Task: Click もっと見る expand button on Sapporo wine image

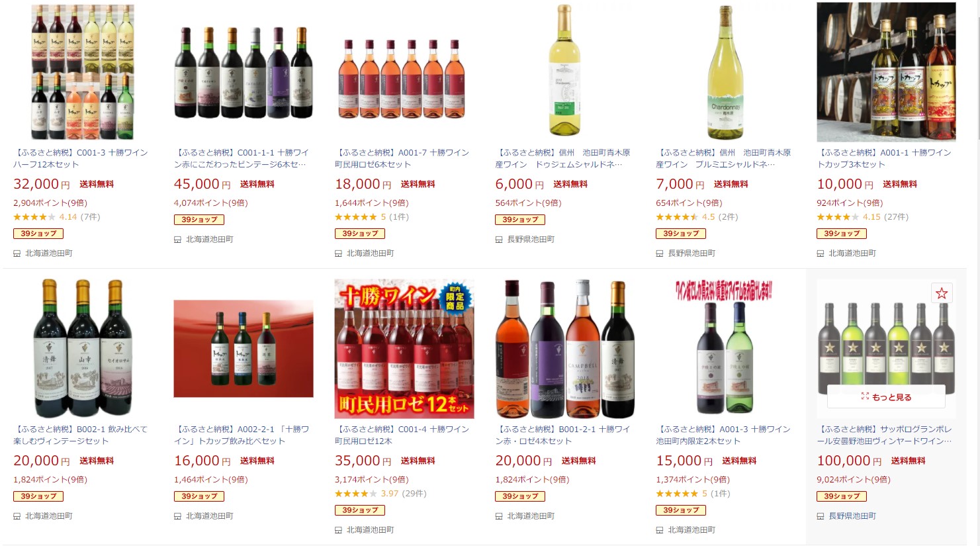Action: (x=886, y=397)
